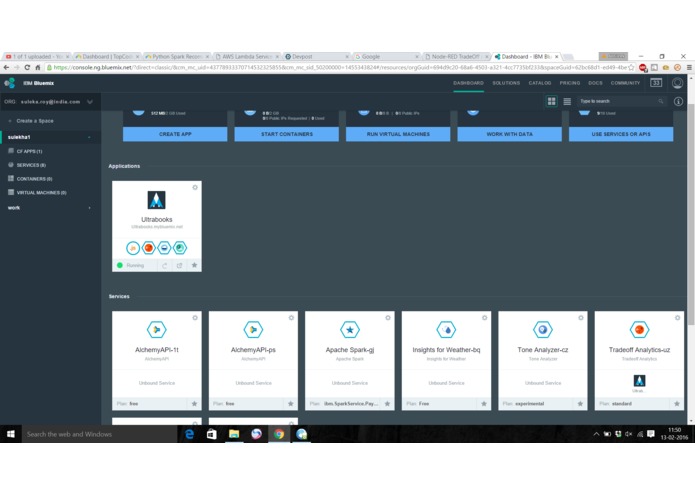Viewport: 695px width, 494px height.
Task: Click the Apache Spark-gj star hexagon icon
Action: pyautogui.click(x=350, y=330)
